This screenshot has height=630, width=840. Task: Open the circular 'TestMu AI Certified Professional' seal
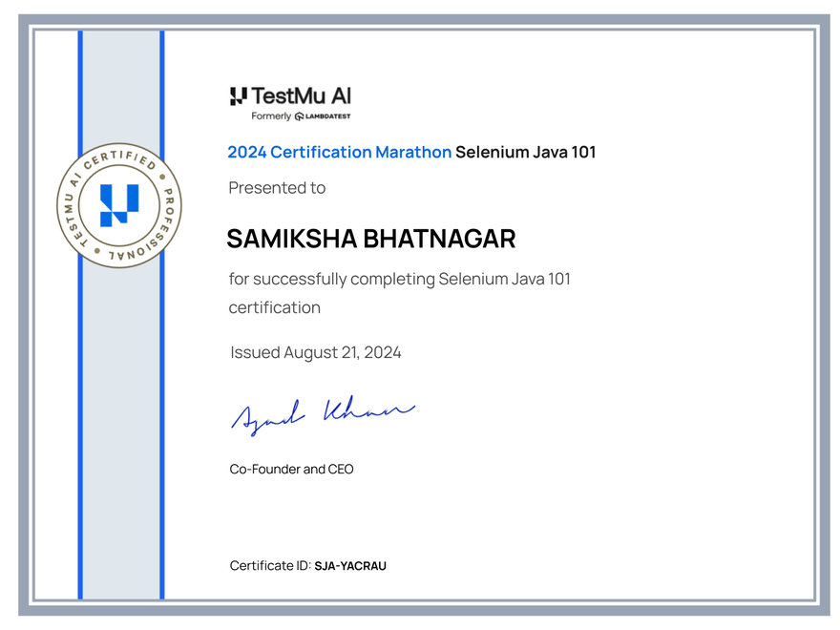pos(117,205)
